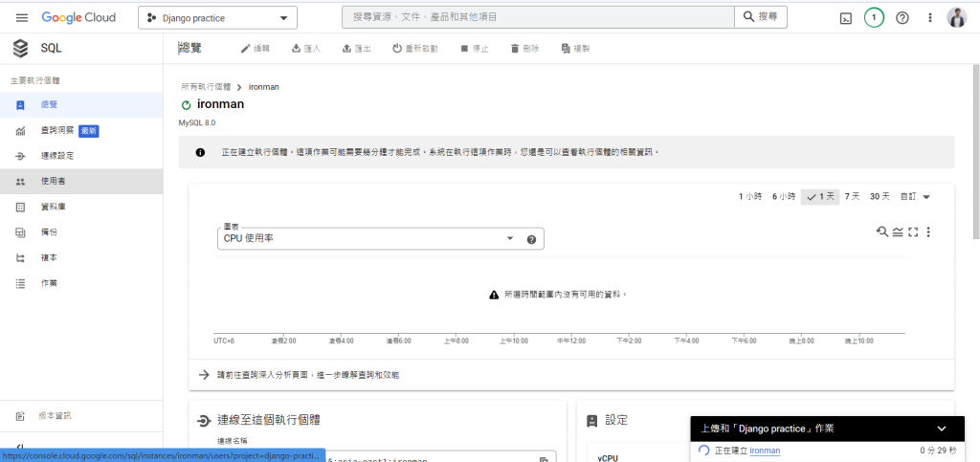Open 複本 replicas in sidebar
This screenshot has height=462, width=980.
tap(81, 258)
